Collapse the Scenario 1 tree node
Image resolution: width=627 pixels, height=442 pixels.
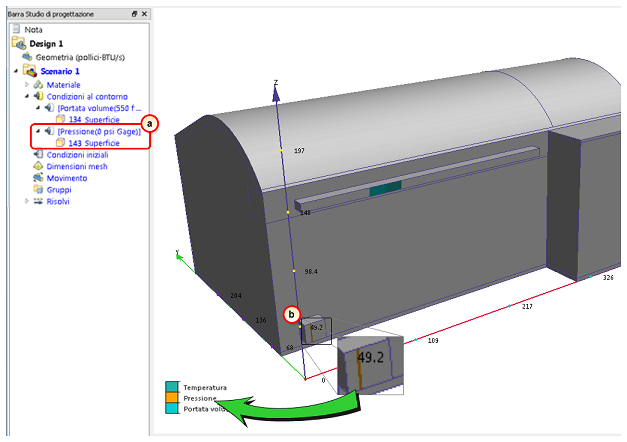pos(16,71)
